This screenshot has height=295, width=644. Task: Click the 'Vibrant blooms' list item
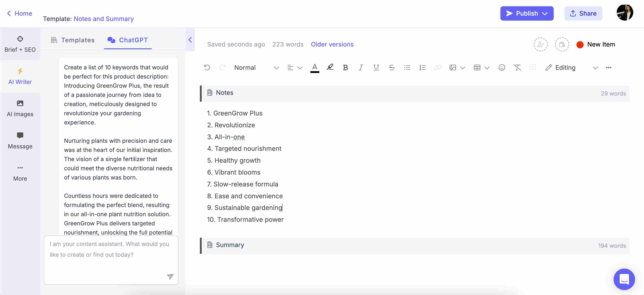coord(233,172)
